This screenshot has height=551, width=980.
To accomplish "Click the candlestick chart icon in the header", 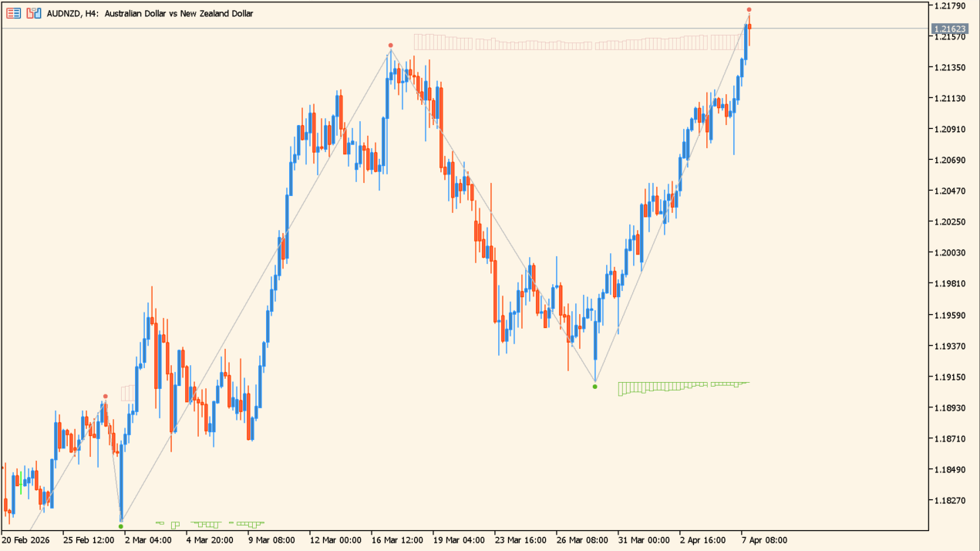I will tap(33, 13).
